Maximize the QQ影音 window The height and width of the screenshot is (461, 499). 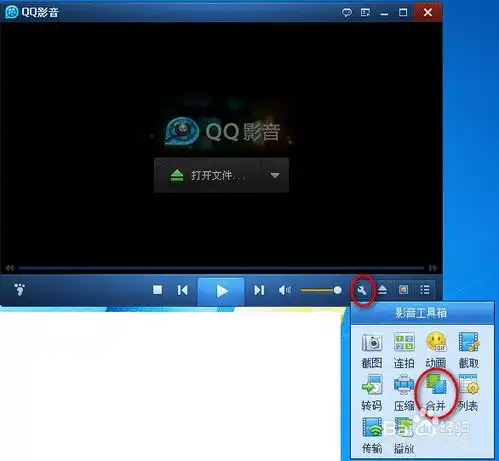coord(403,13)
